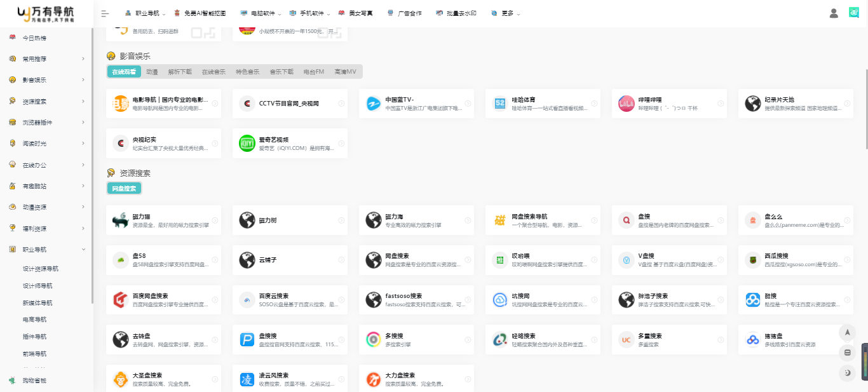Click the 猪猪盘 blue paw icon
The image size is (868, 392).
(x=753, y=340)
